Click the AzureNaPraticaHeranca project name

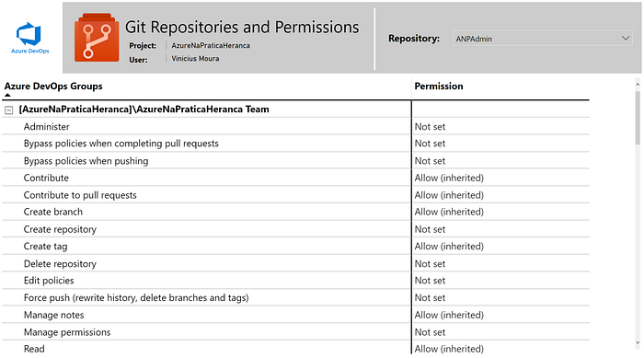211,46
